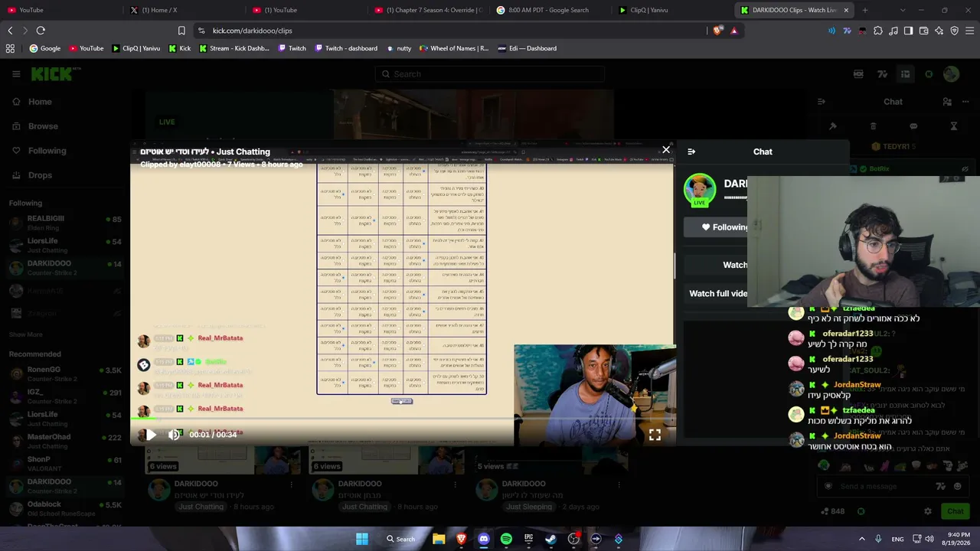Screen dimensions: 980x551
Task: Collapse the dimmed stream chat panel
Action: click(821, 102)
